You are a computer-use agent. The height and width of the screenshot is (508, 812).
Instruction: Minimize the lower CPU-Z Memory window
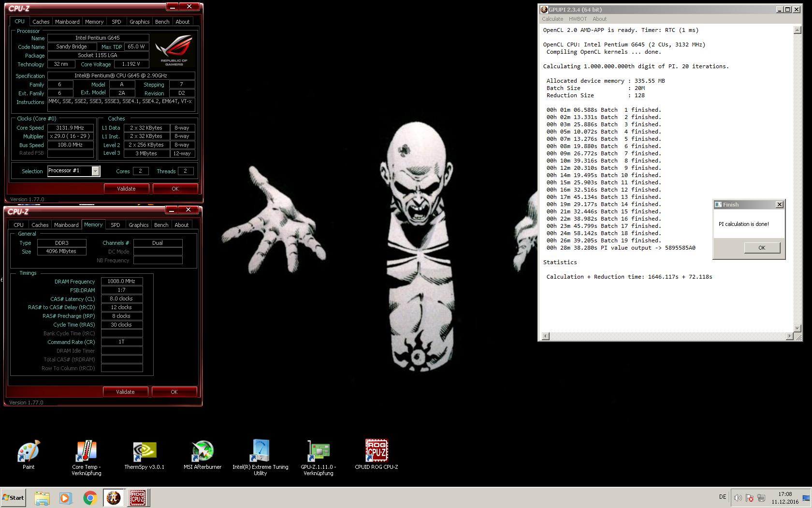click(x=172, y=210)
